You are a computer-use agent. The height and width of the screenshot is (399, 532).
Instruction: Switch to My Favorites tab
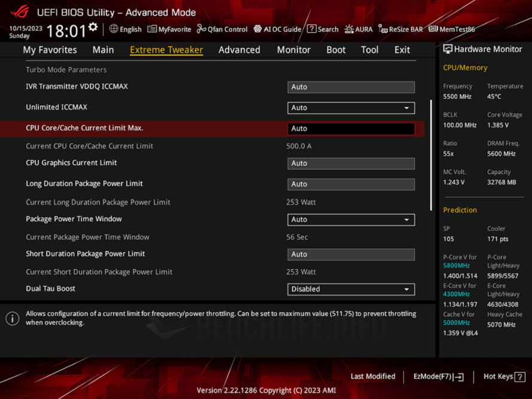pyautogui.click(x=50, y=50)
